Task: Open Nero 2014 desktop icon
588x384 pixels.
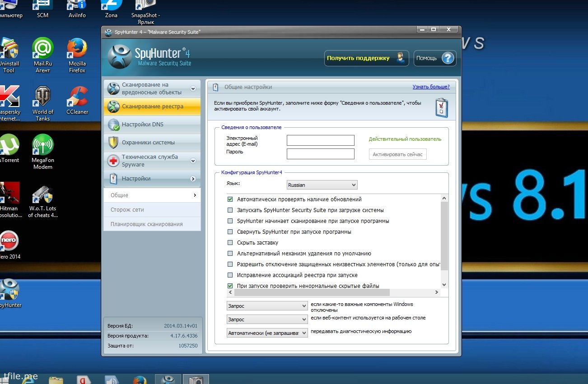Action: click(x=9, y=245)
